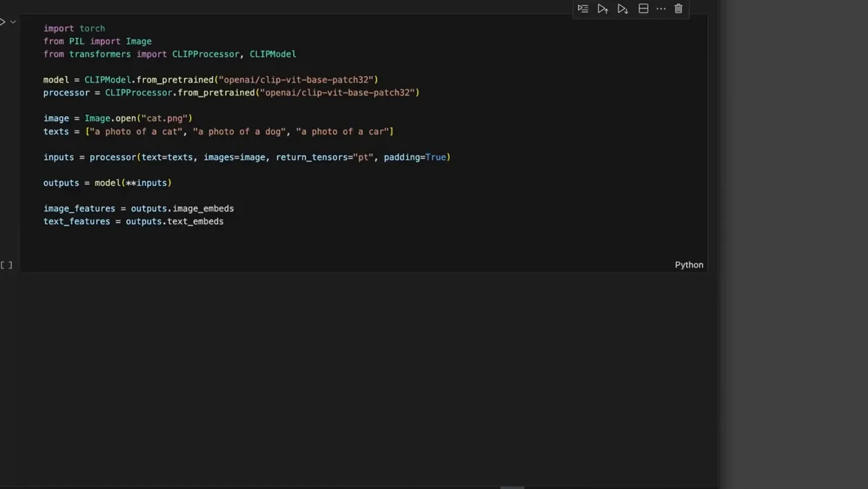
Task: Open more cell actions ellipsis
Action: coord(661,9)
